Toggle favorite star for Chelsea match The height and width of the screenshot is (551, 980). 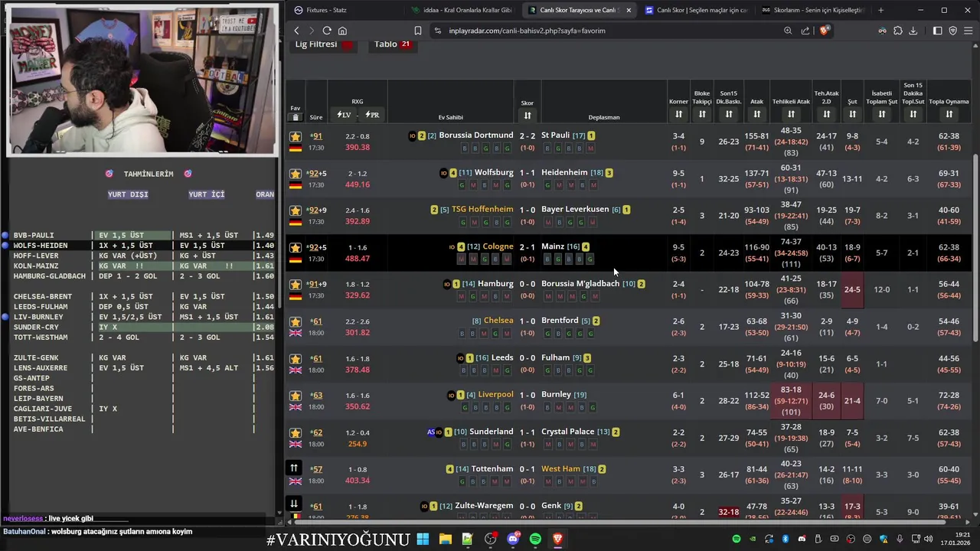tap(296, 321)
